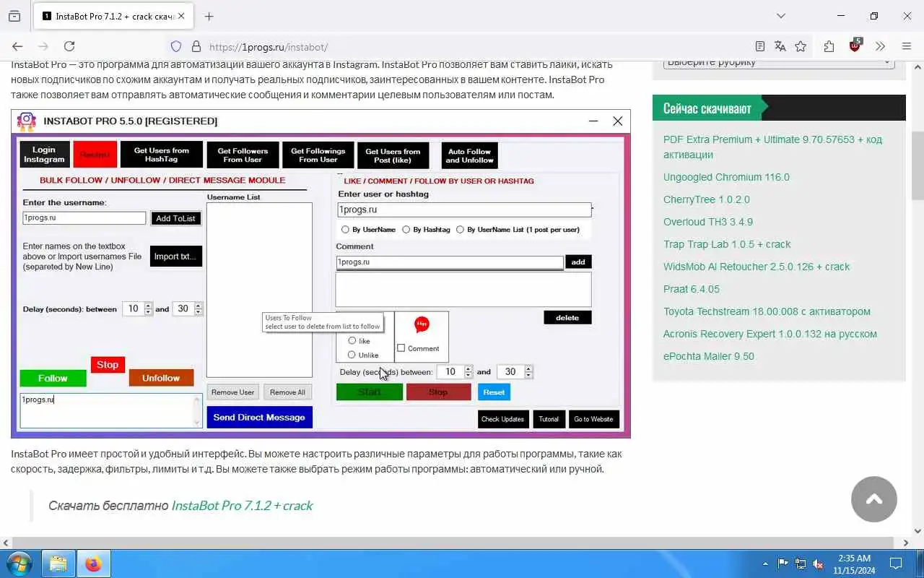The width and height of the screenshot is (924, 578).
Task: Open the taskbar notifications icon
Action: (x=896, y=564)
